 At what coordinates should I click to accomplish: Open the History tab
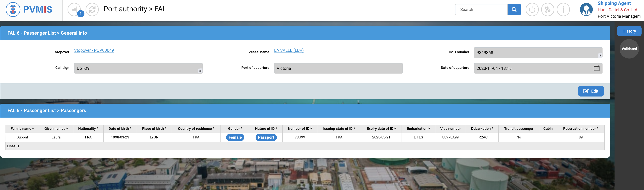point(629,31)
